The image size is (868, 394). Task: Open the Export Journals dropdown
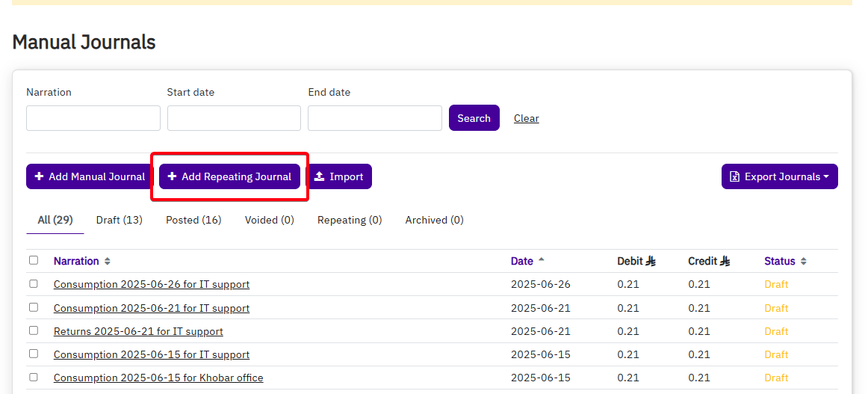tap(779, 177)
